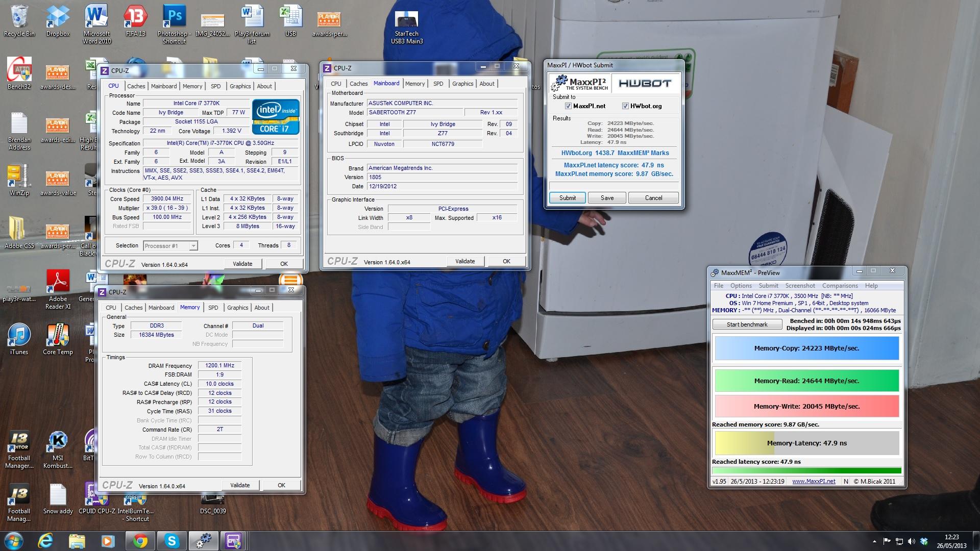
Task: Click the volume icon in system tray
Action: [x=911, y=541]
